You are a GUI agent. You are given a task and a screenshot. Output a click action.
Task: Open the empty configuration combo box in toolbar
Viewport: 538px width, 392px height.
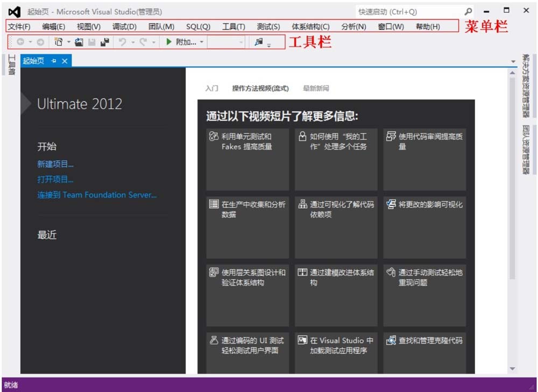(226, 42)
